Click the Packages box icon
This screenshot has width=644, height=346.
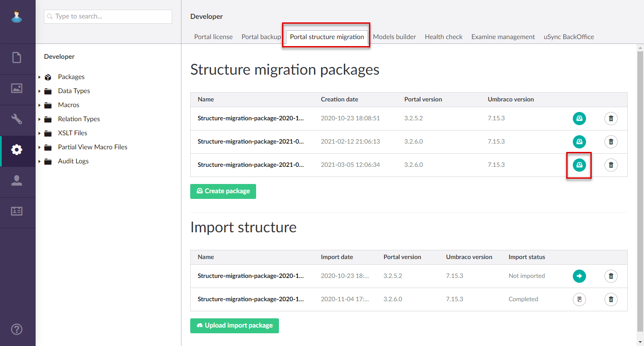(x=48, y=77)
